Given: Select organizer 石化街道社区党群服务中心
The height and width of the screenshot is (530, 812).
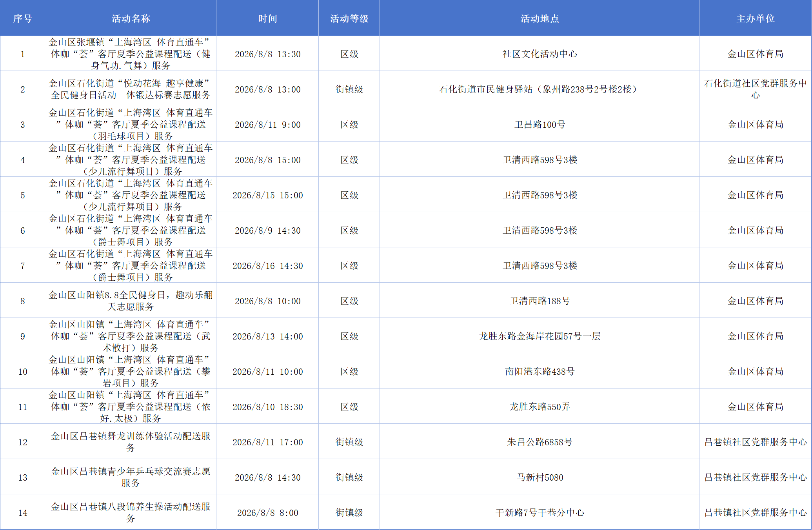Looking at the screenshot, I should [756, 89].
